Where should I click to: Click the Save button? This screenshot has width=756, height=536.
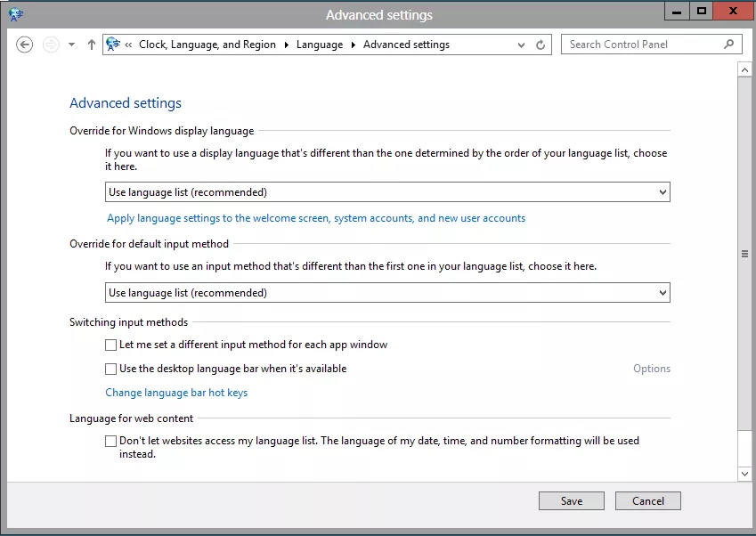pyautogui.click(x=571, y=501)
